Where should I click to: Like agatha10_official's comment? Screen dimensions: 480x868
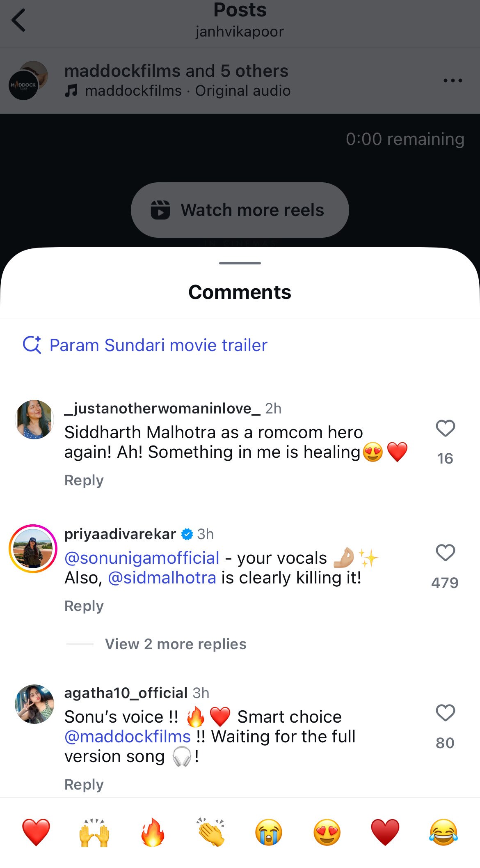(445, 713)
